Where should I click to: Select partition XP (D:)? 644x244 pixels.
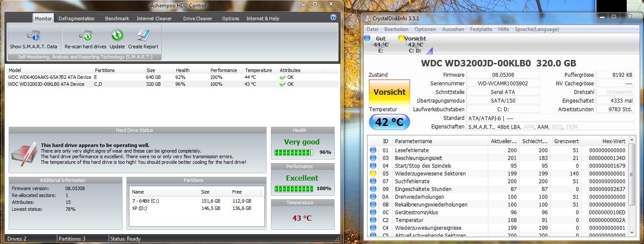[x=196, y=208]
